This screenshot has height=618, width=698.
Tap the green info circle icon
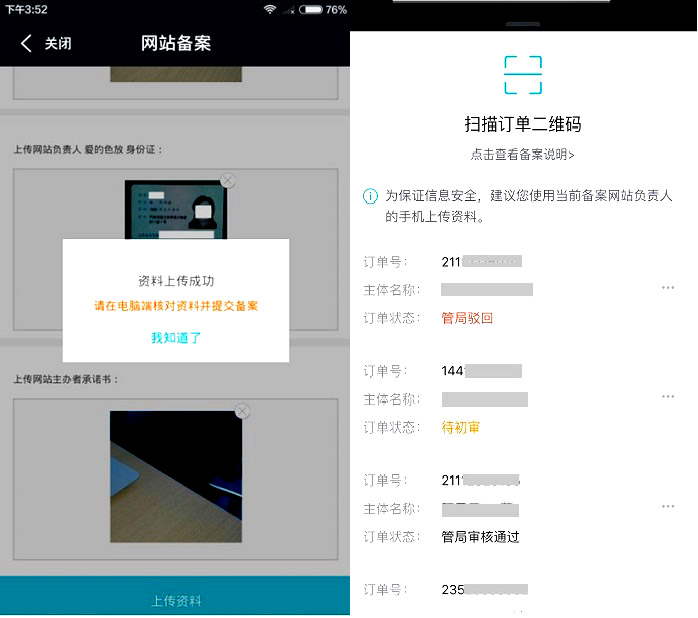370,195
